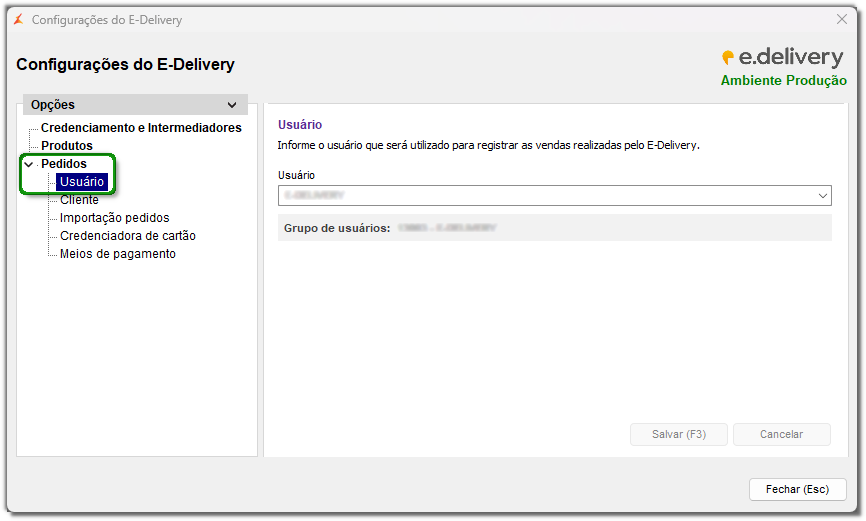
Task: Click the Cancelar button
Action: click(x=781, y=434)
